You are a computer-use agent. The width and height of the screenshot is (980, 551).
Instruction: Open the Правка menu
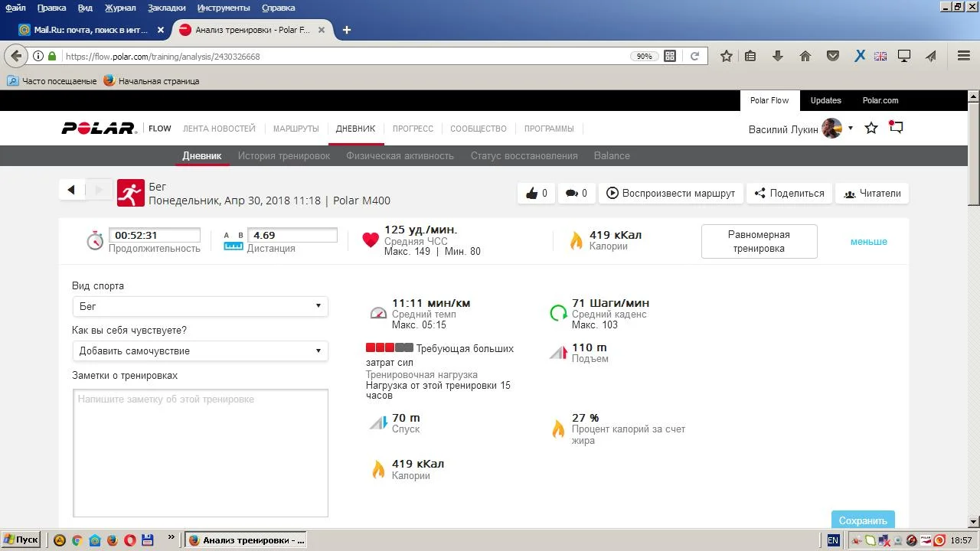tap(51, 8)
